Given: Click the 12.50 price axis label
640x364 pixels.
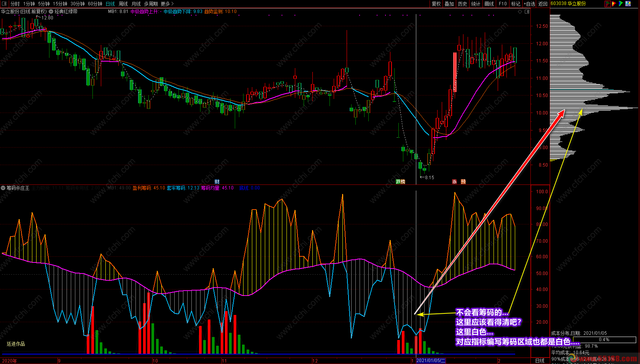Looking at the screenshot, I should [x=542, y=26].
